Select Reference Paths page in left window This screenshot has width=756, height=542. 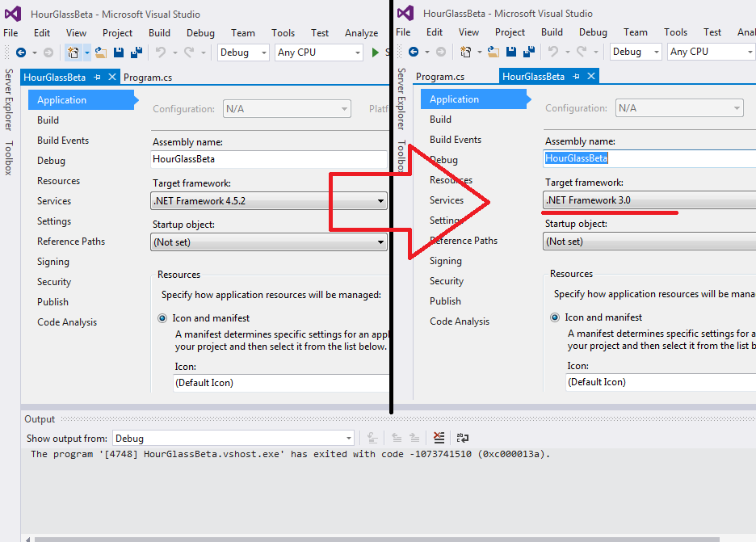[71, 241]
